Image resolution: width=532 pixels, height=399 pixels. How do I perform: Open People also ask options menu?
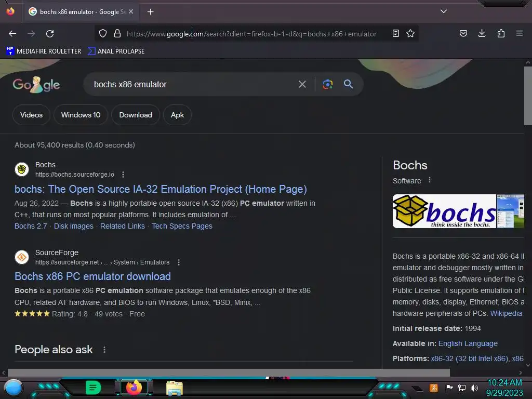(104, 350)
